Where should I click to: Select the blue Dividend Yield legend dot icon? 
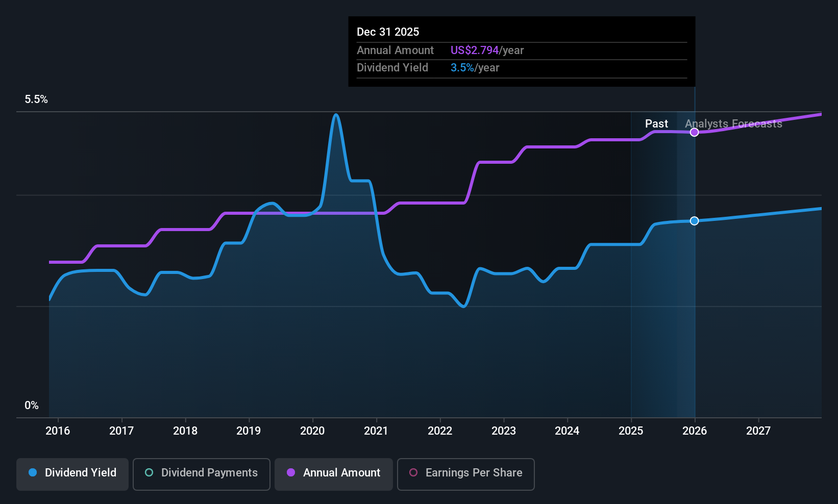(33, 473)
